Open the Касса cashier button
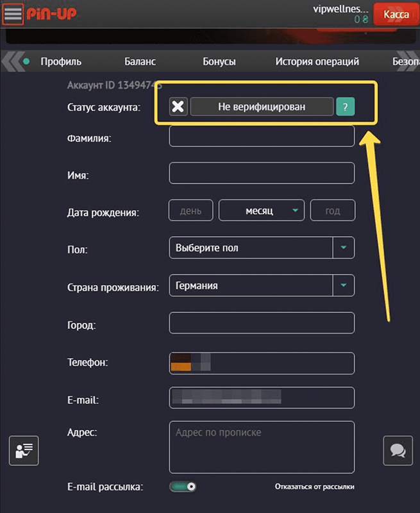The height and width of the screenshot is (513, 420). point(396,14)
